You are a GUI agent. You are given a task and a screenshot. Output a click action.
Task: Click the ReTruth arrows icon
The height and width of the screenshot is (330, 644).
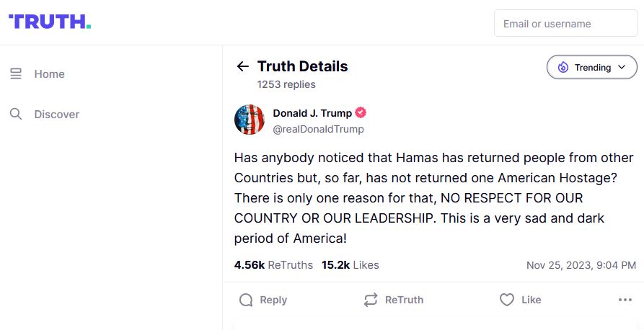pos(371,300)
